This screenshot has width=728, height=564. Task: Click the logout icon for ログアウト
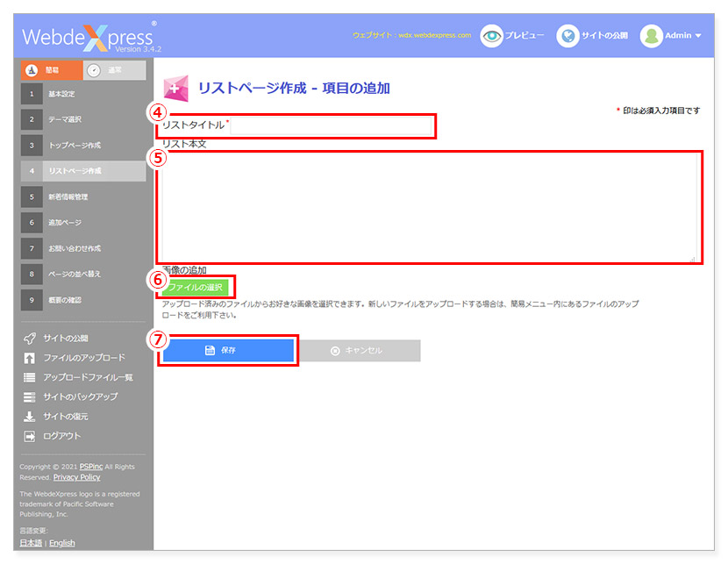pyautogui.click(x=29, y=436)
